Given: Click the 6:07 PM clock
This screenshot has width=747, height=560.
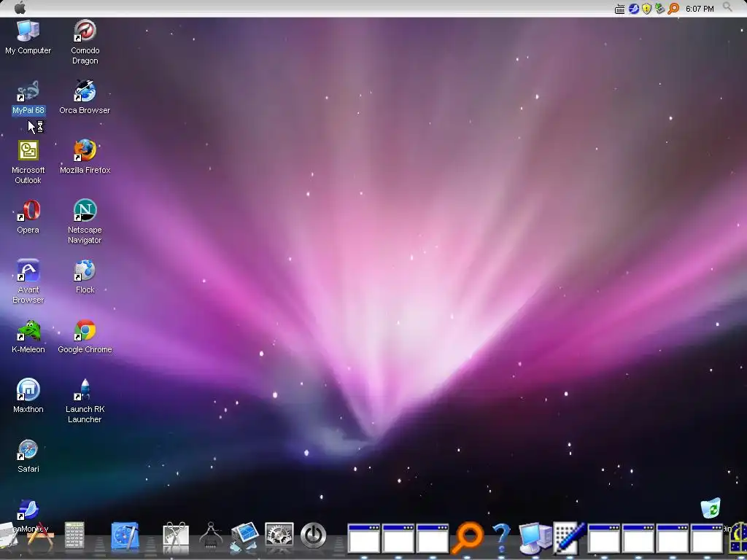Looking at the screenshot, I should tap(700, 9).
